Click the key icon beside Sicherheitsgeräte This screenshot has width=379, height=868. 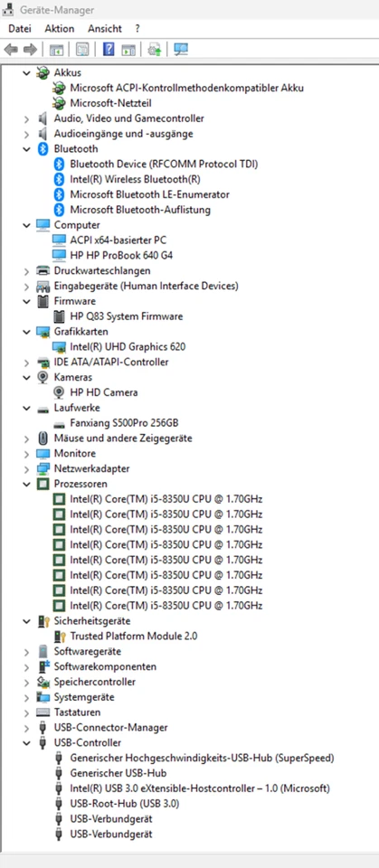43,621
